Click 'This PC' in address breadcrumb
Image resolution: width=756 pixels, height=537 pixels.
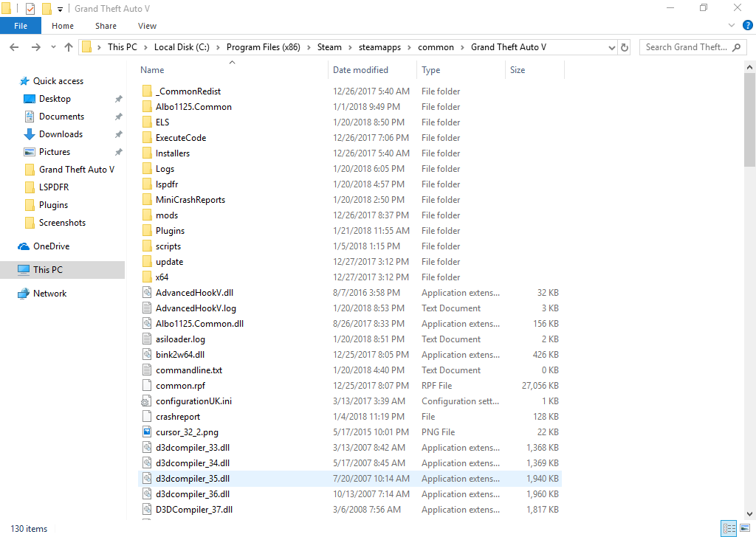122,47
